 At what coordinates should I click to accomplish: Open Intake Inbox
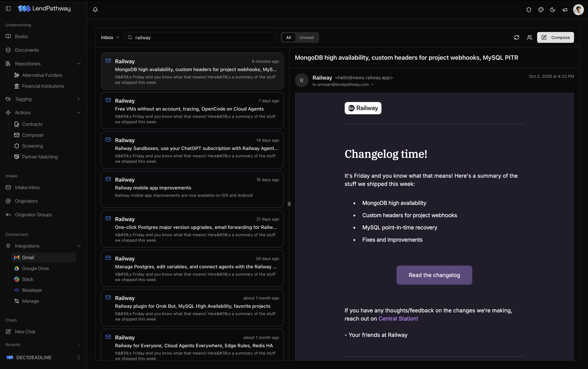27,187
